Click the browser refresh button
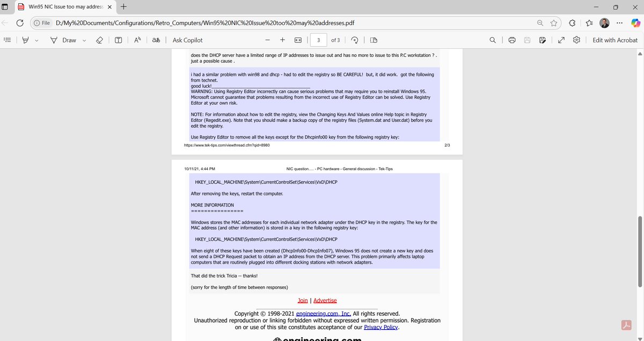 tap(20, 23)
